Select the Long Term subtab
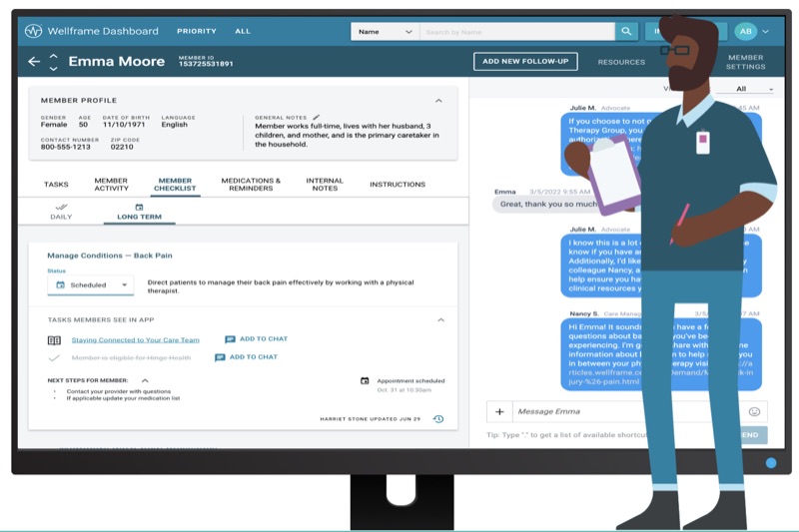 coord(139,212)
